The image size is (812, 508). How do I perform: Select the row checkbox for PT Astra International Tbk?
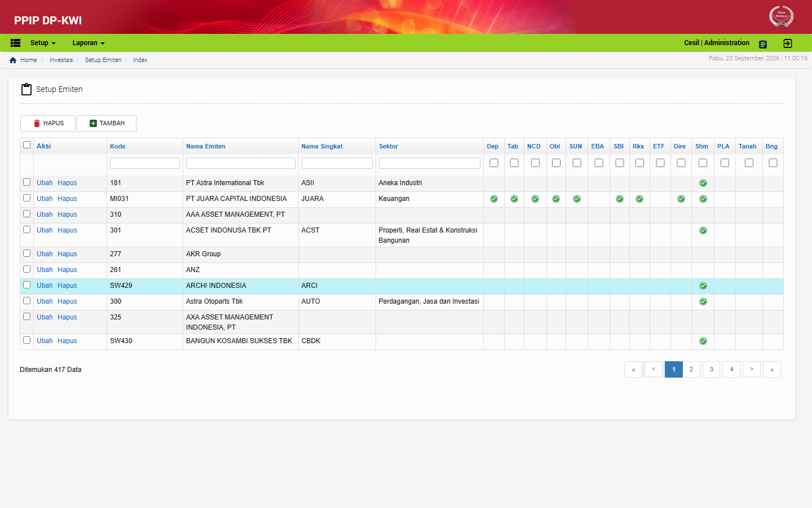point(27,182)
